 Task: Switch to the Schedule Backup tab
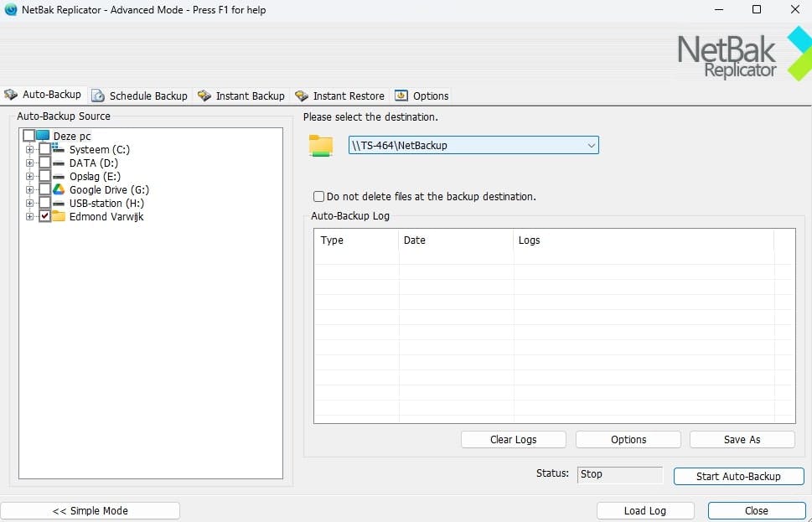pyautogui.click(x=140, y=96)
